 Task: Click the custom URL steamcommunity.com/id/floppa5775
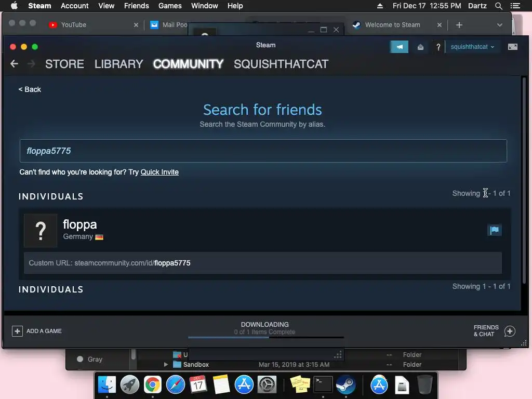point(132,263)
